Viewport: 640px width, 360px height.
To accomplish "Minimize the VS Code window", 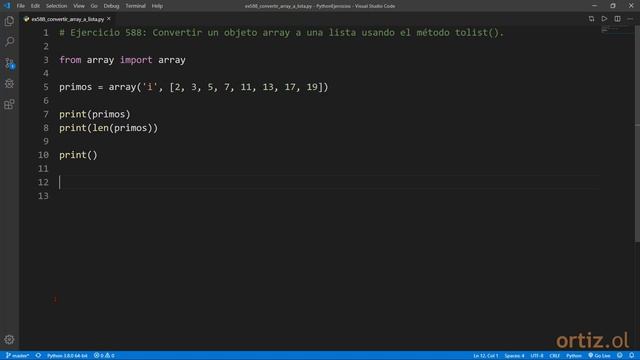I will click(x=594, y=6).
